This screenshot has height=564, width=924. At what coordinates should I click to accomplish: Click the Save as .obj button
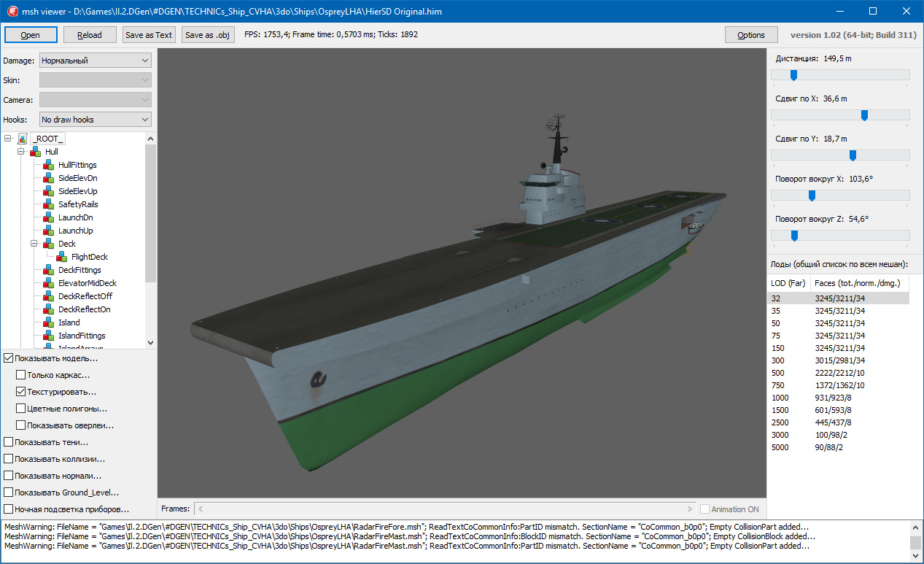[208, 35]
